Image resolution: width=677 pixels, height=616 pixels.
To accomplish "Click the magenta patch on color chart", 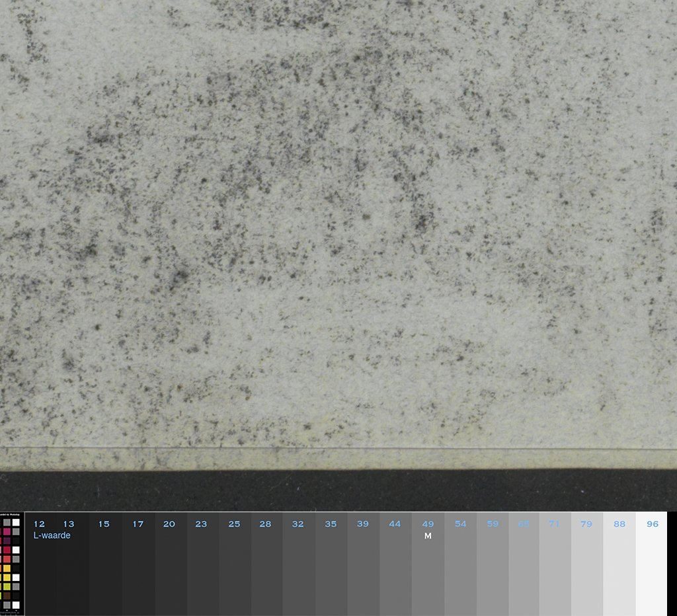I will [x=7, y=531].
